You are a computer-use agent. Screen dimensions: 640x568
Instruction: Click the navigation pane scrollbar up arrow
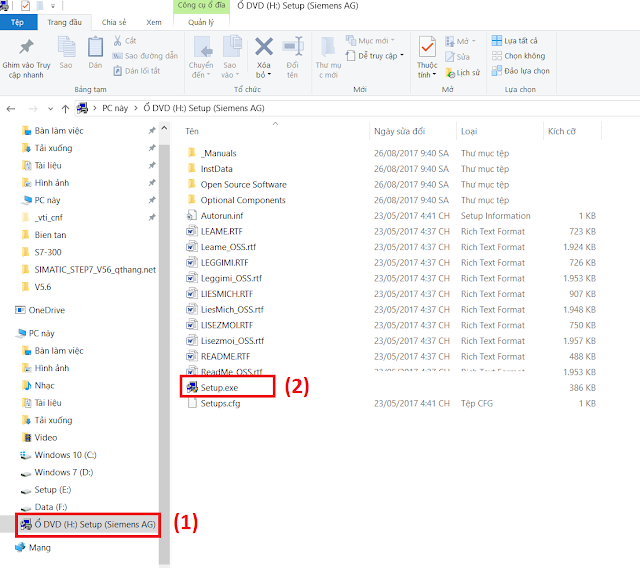click(x=164, y=128)
